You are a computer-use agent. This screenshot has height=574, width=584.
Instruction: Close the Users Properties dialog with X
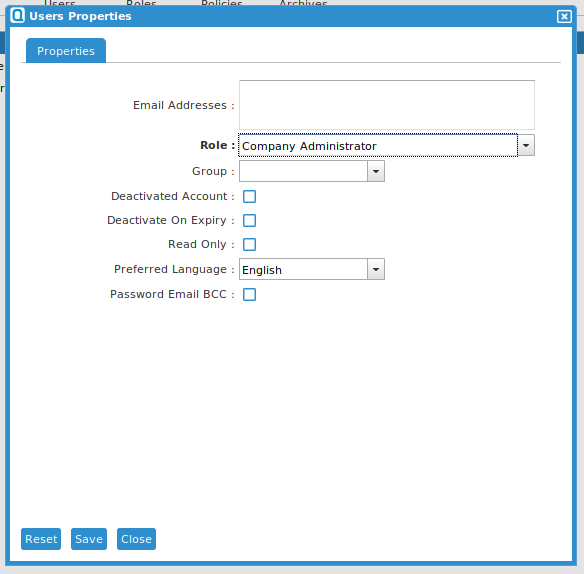point(564,16)
